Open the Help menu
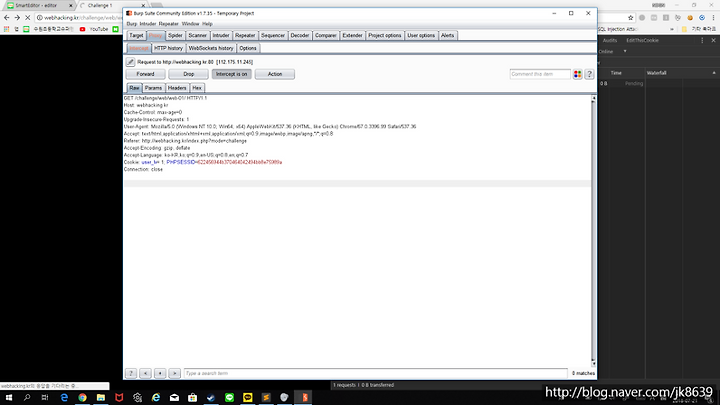This screenshot has width=720, height=405. coord(207,24)
